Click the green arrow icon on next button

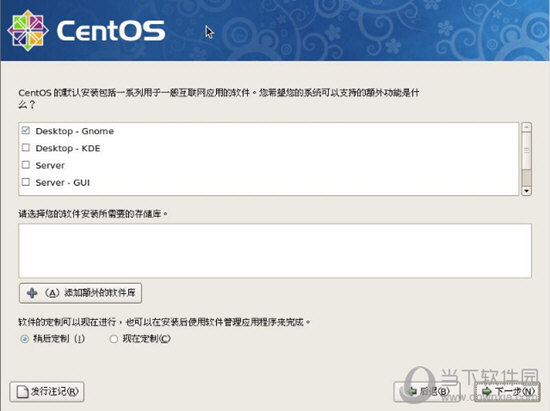487,391
